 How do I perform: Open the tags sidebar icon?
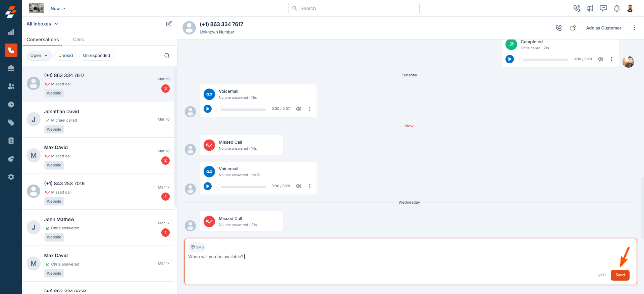(x=11, y=123)
